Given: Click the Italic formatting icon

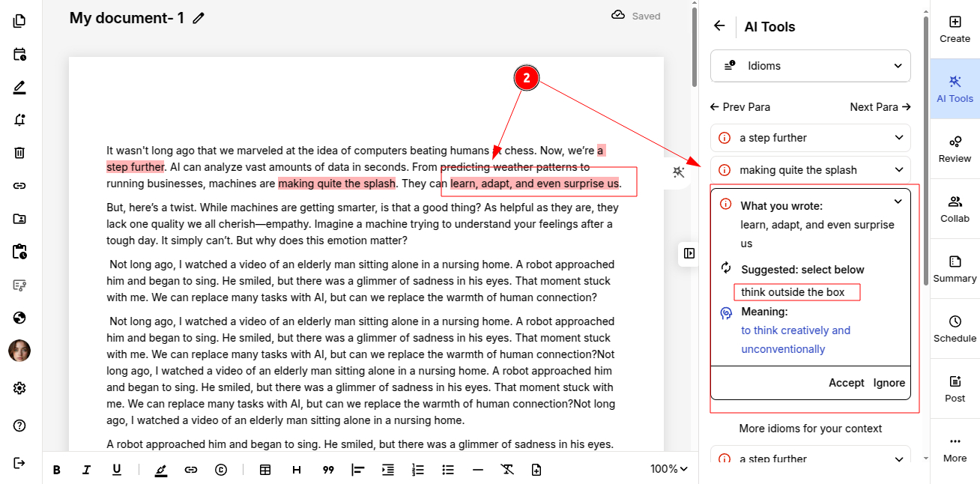Looking at the screenshot, I should coord(86,470).
